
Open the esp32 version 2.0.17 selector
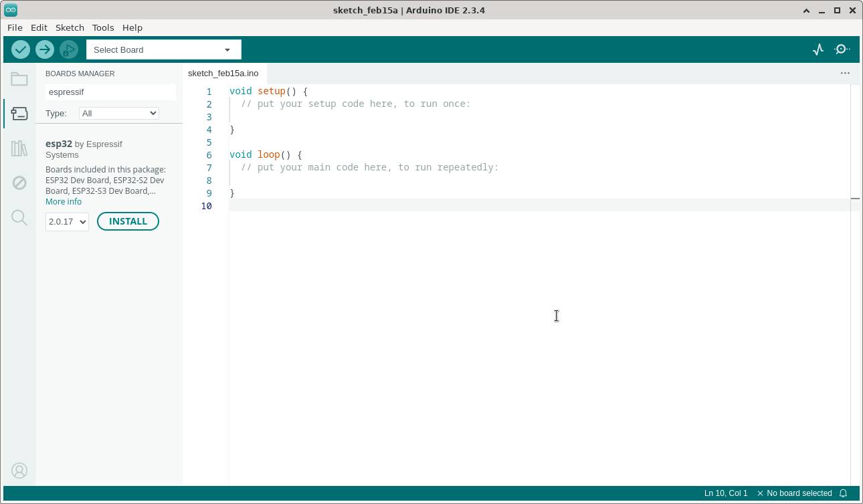point(67,221)
